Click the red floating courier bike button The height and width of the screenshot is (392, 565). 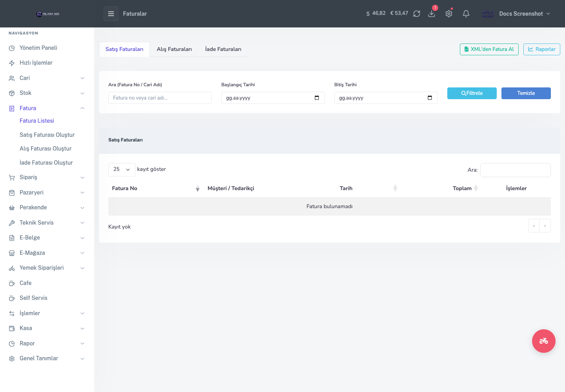[543, 341]
